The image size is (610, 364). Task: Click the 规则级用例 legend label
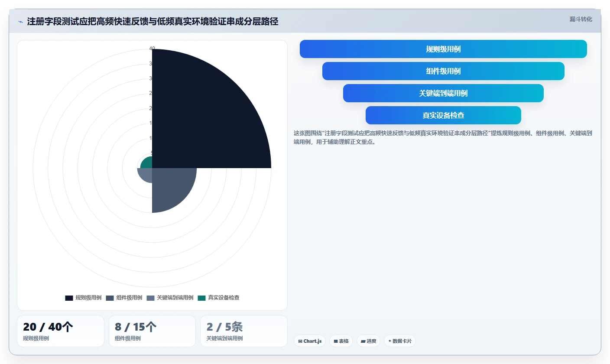[x=88, y=298]
